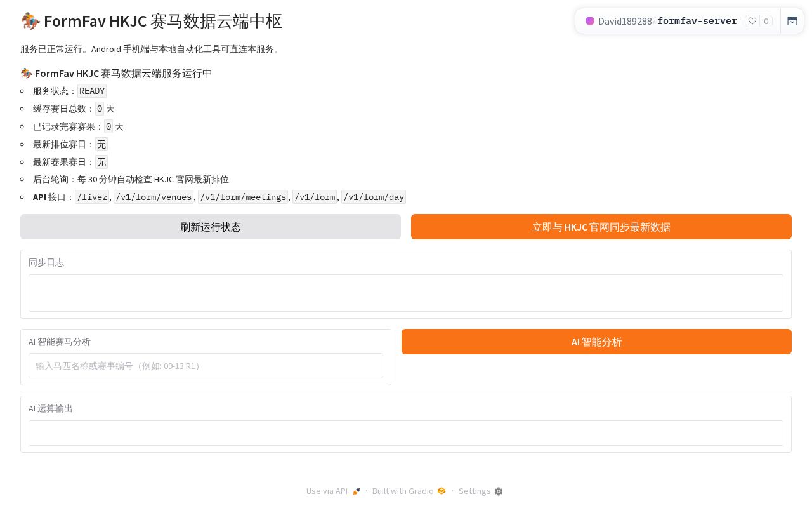The width and height of the screenshot is (812, 508).
Task: Click the 最新排位赛日 line
Action: 70,144
